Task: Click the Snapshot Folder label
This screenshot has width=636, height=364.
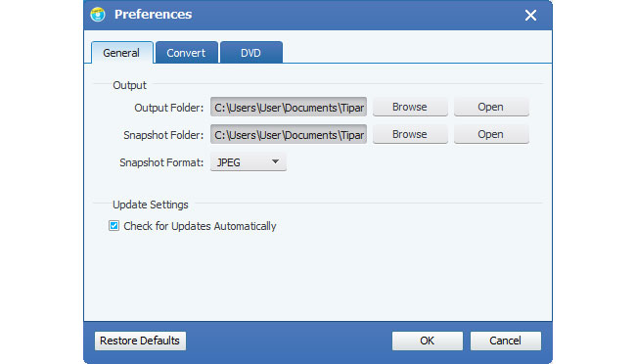Action: [163, 135]
